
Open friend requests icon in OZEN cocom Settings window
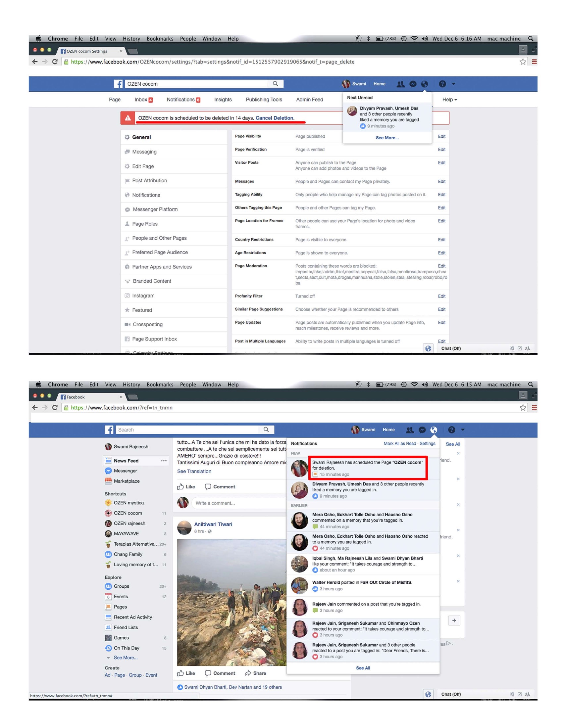[400, 84]
